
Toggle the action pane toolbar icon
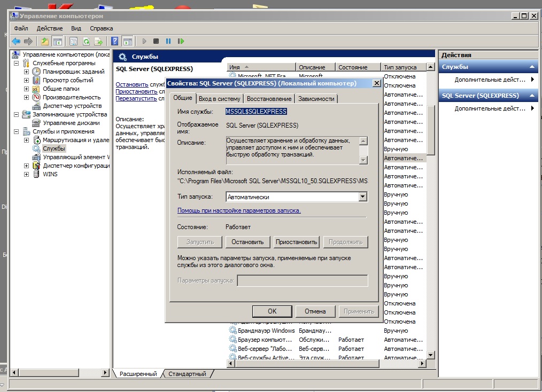128,42
